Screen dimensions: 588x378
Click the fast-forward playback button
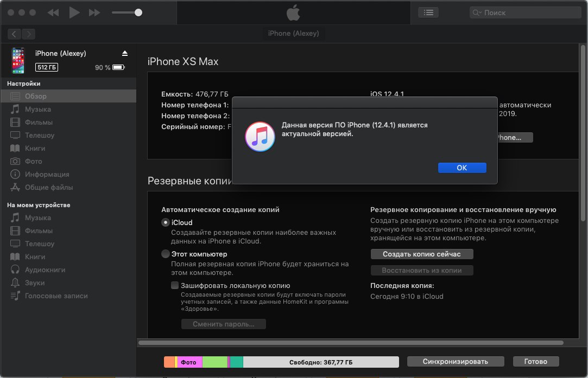94,12
